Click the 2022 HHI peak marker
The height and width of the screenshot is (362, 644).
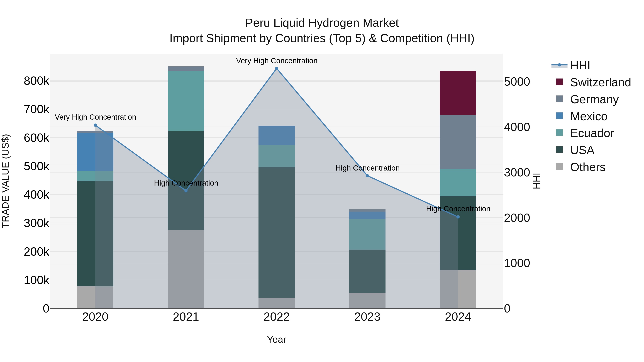click(x=277, y=68)
